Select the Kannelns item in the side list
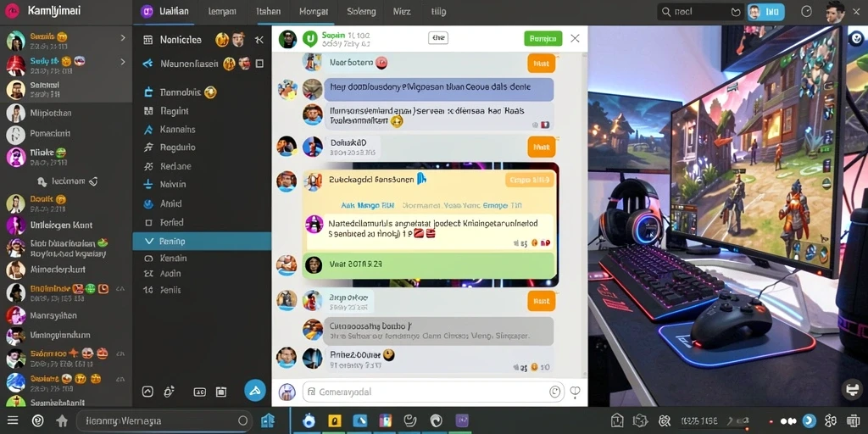The image size is (868, 434). [178, 130]
